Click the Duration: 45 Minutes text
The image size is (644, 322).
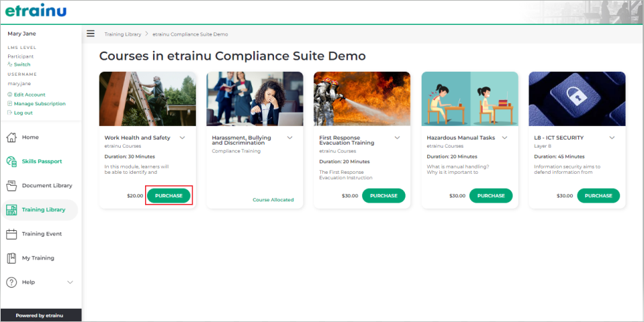559,156
